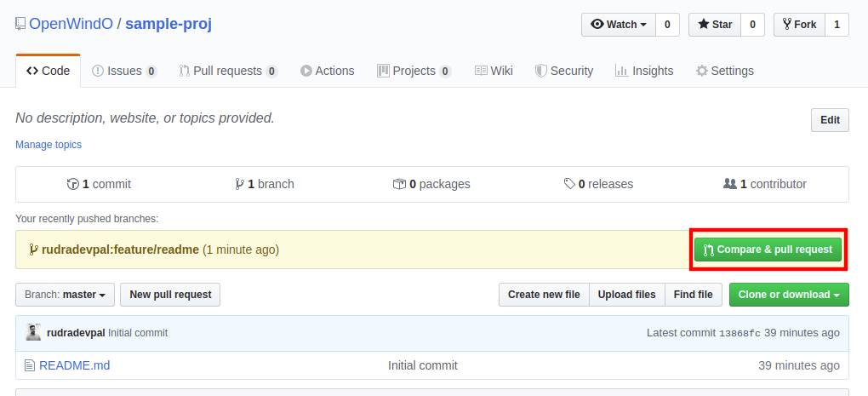The image size is (868, 396).
Task: Click the Edit description button
Action: (x=830, y=120)
